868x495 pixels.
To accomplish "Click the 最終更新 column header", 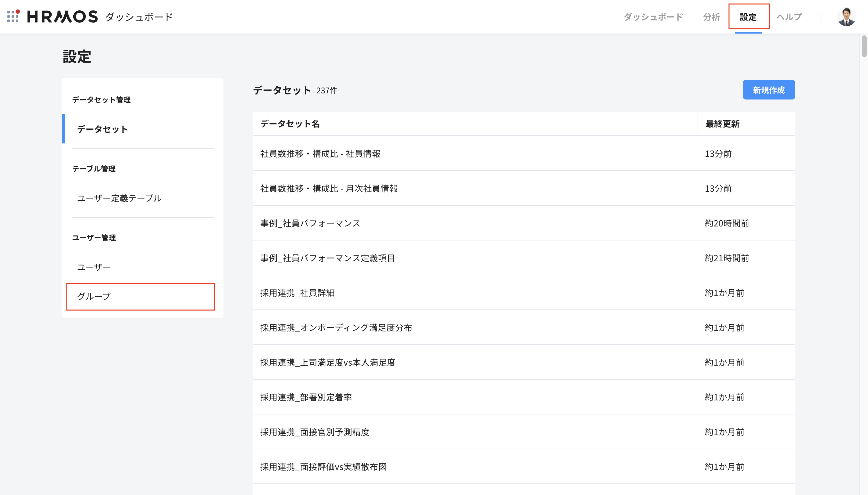I will click(722, 124).
